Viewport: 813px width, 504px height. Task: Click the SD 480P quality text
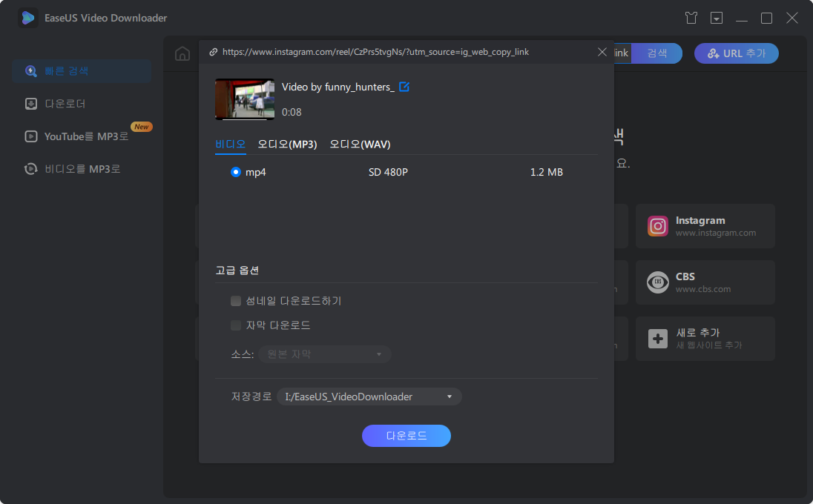coord(388,172)
